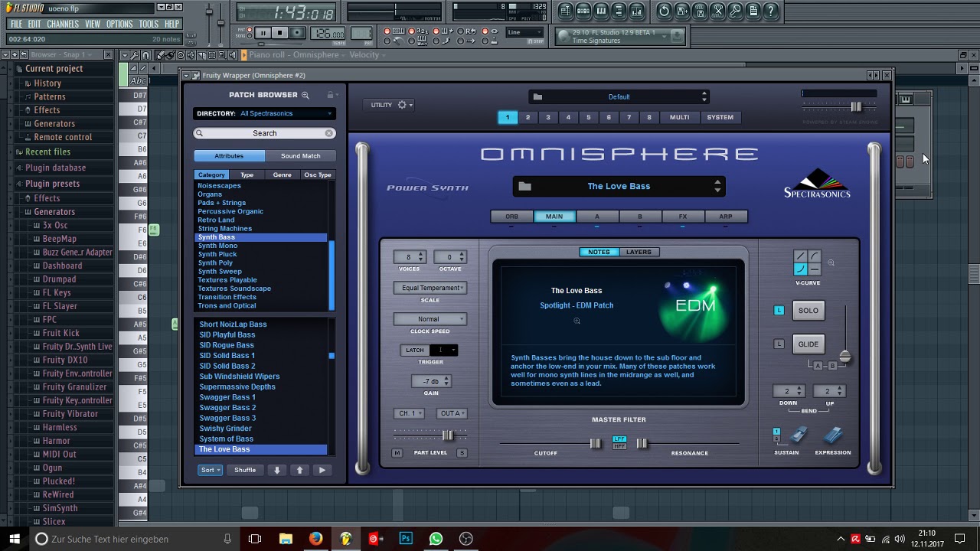Viewport: 980px width, 551px height.
Task: Toggle the LATCH trigger button
Action: [x=414, y=350]
